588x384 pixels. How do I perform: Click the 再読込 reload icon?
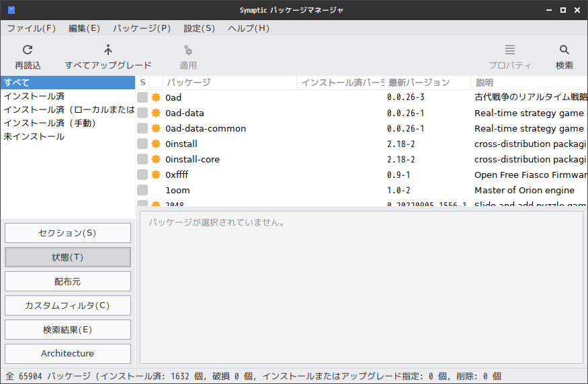pos(28,50)
